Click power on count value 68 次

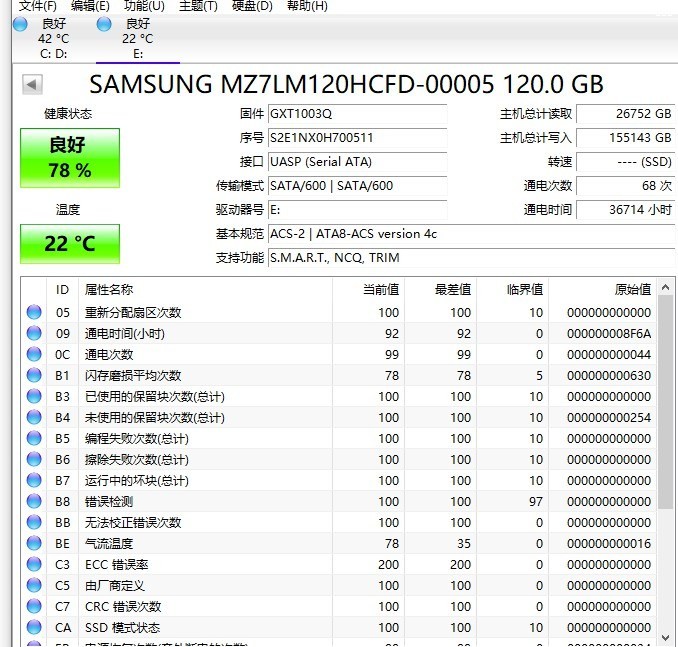tap(625, 186)
